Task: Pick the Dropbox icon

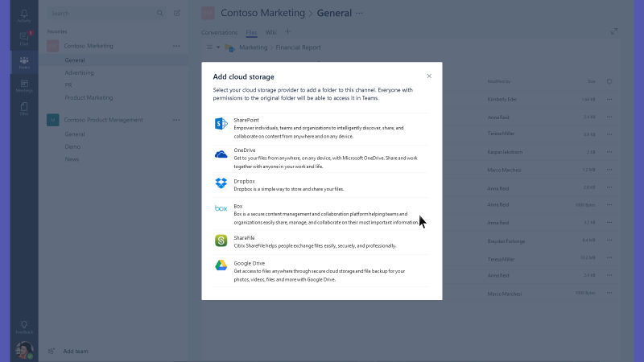Action: [221, 183]
